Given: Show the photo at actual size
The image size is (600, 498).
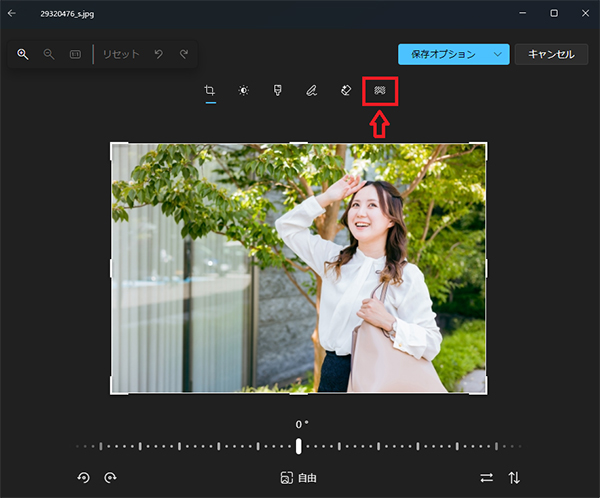Looking at the screenshot, I should [x=75, y=54].
